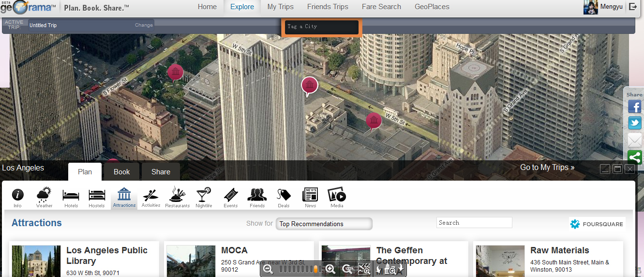Switch to the Book tab
Screen dimensions: 644x277
pos(122,172)
